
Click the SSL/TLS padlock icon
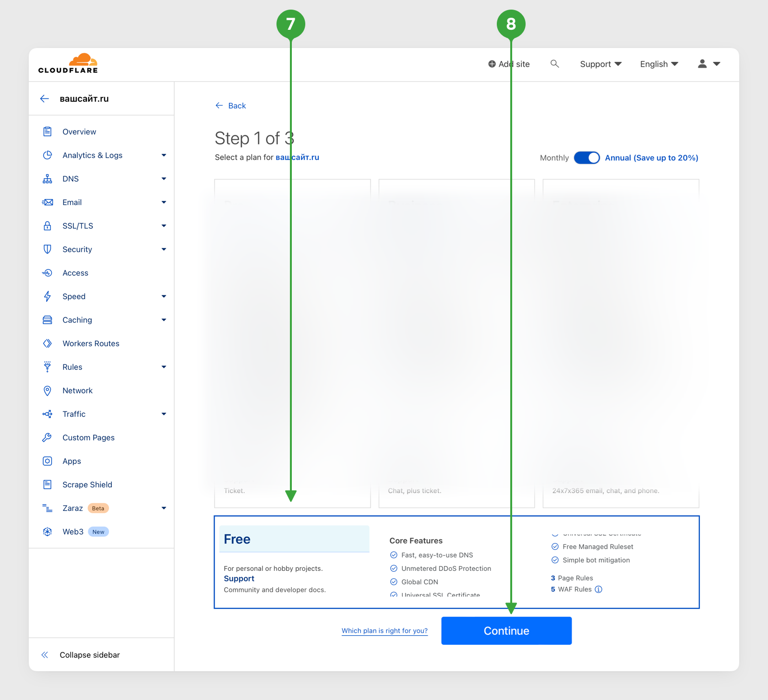pyautogui.click(x=48, y=226)
